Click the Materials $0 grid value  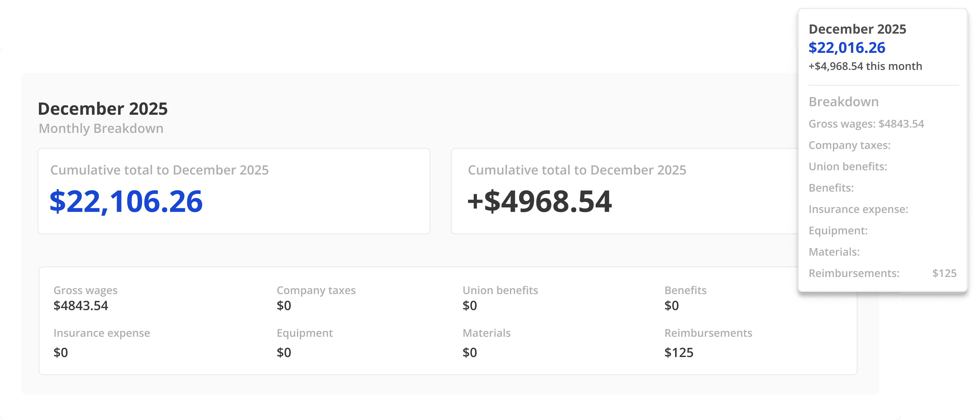click(x=469, y=353)
